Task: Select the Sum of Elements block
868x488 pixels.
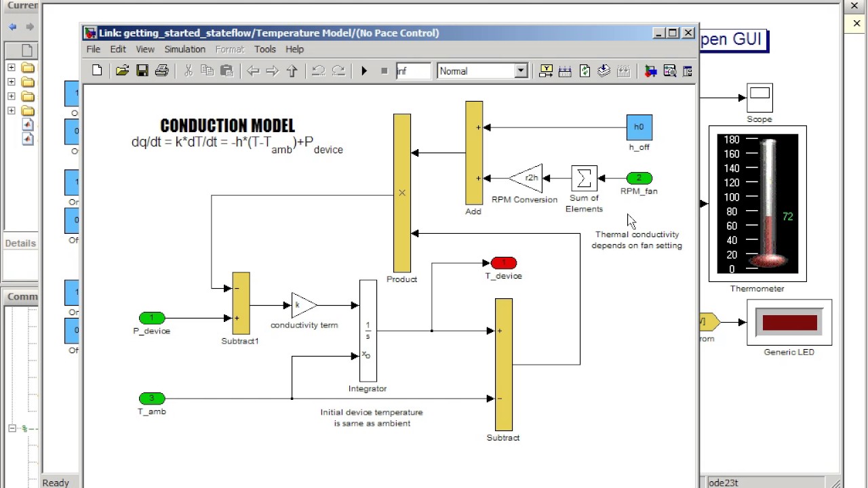Action: pos(584,178)
